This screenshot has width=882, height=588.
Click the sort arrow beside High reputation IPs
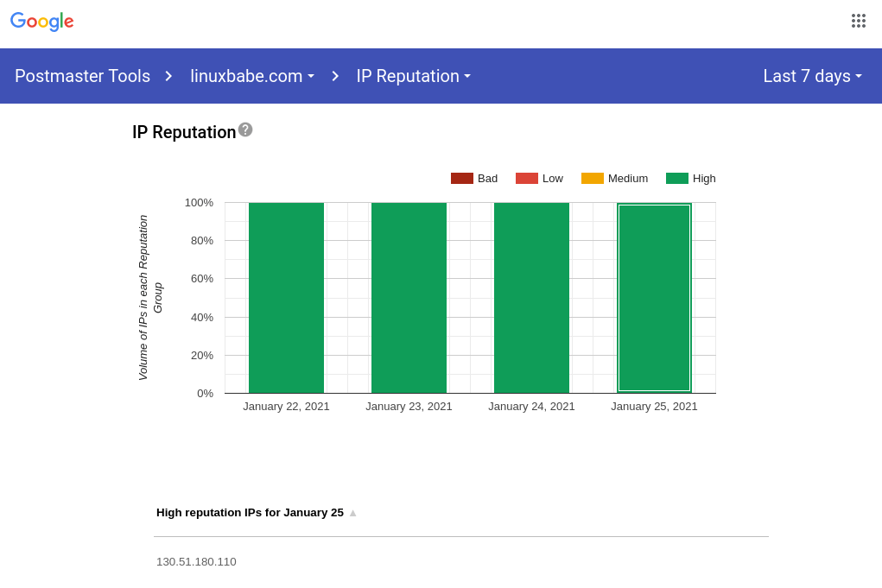coord(352,513)
